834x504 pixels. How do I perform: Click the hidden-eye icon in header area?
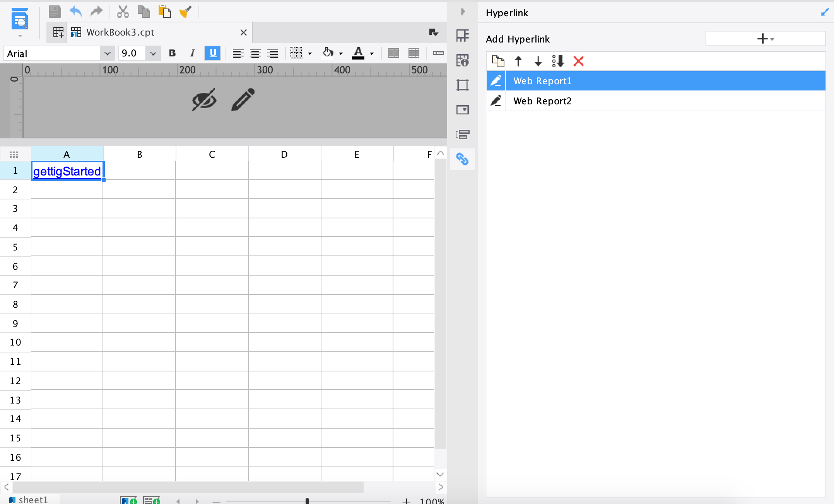pos(204,100)
